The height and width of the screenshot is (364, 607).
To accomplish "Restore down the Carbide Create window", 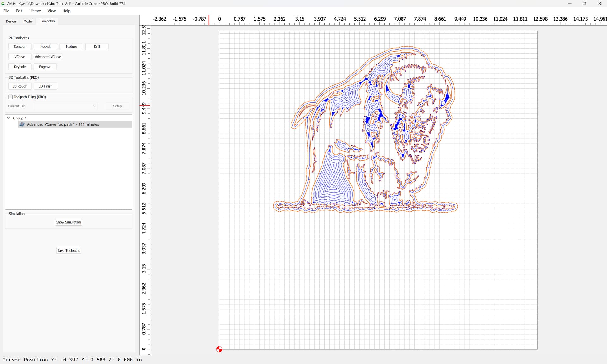I will pyautogui.click(x=584, y=3).
